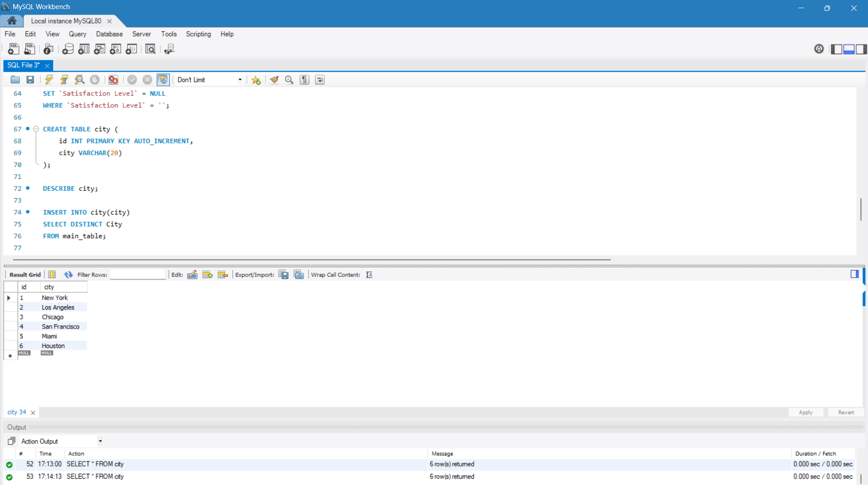Select the Chicago cell
868x485 pixels.
(x=63, y=317)
